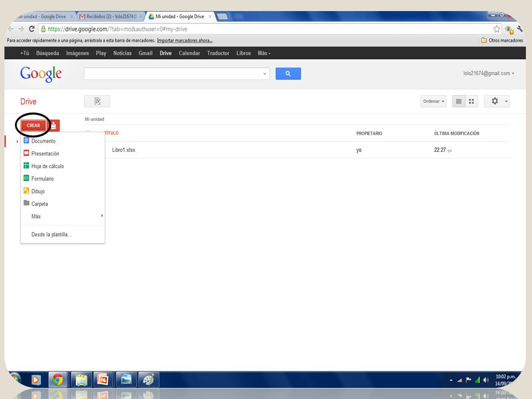Bookmark the page with the star icon
This screenshot has height=399, width=532.
pyautogui.click(x=497, y=29)
